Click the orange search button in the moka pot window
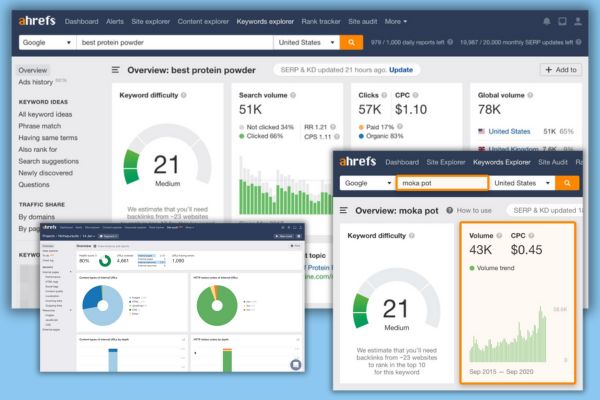This screenshot has width=600, height=400. pyautogui.click(x=567, y=183)
